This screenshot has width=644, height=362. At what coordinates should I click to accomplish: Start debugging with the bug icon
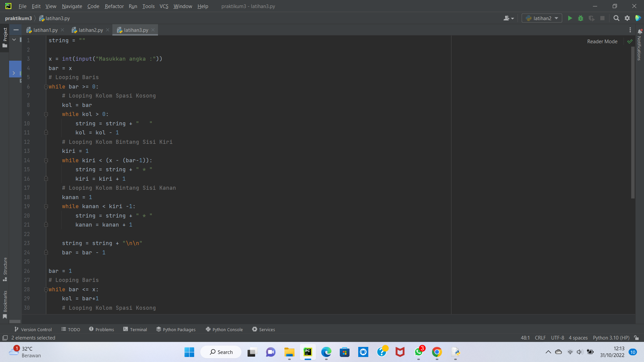581,18
